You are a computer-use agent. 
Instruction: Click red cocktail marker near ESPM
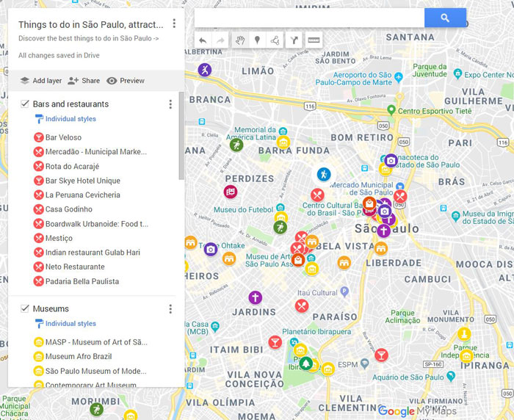(x=381, y=355)
